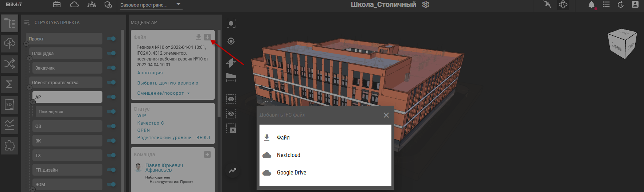Open the Базовое пространство dropdown
644x192 pixels.
coord(151,5)
